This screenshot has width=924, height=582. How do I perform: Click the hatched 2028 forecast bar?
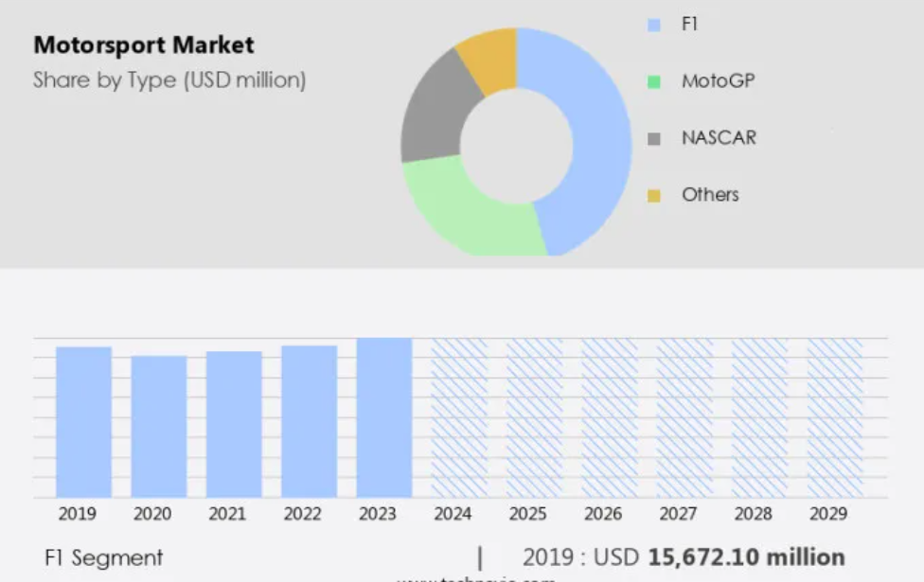[x=760, y=417]
